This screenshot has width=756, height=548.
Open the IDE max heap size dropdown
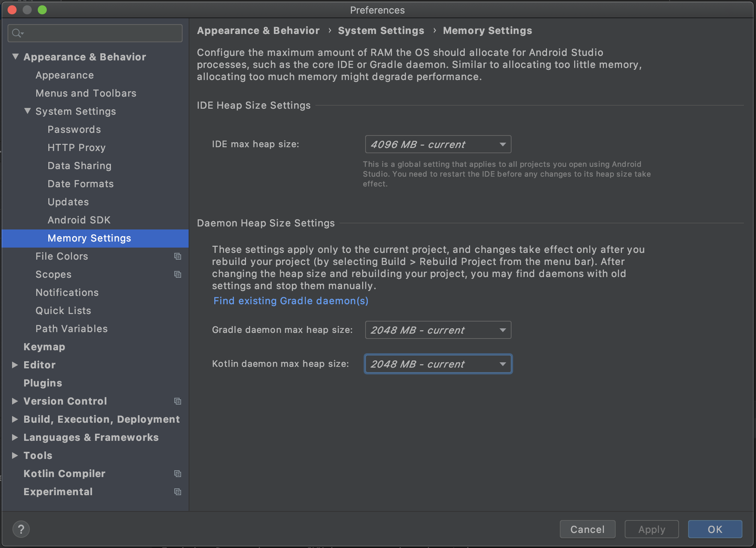(x=438, y=144)
